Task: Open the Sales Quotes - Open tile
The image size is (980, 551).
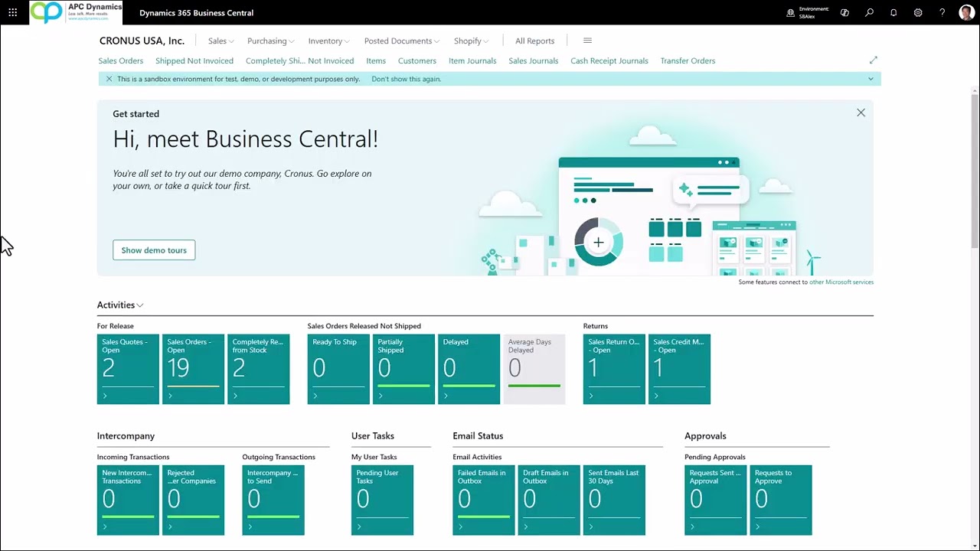Action: (x=128, y=369)
